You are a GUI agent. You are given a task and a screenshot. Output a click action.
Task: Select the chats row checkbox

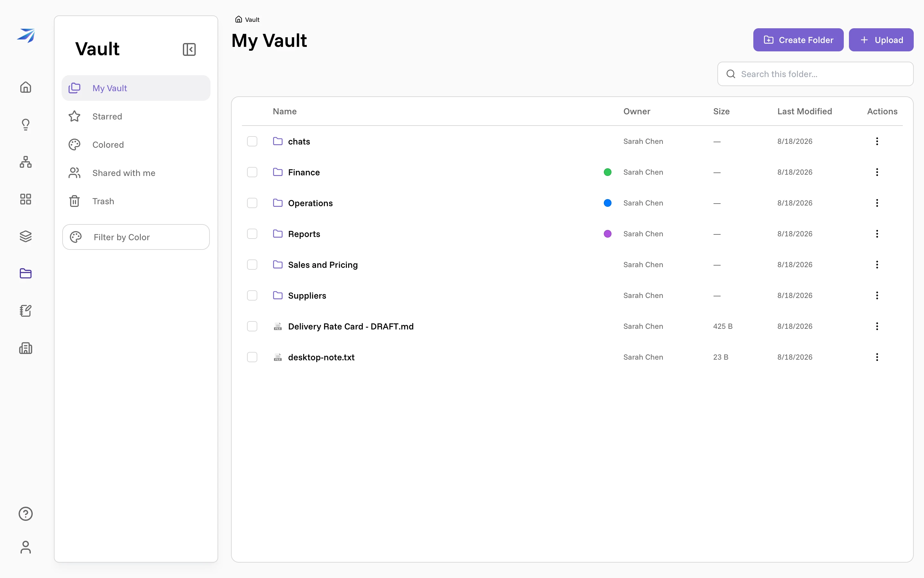click(x=252, y=141)
